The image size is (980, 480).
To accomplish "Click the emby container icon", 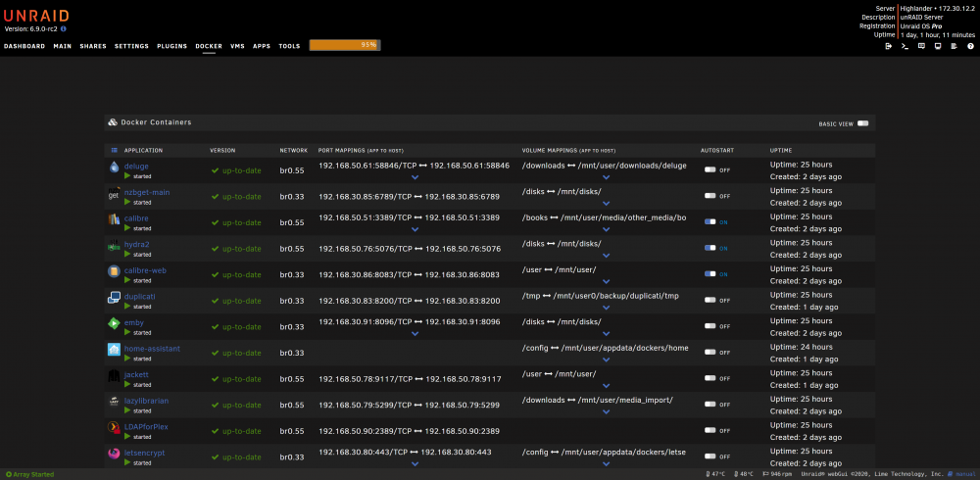I will click(114, 323).
